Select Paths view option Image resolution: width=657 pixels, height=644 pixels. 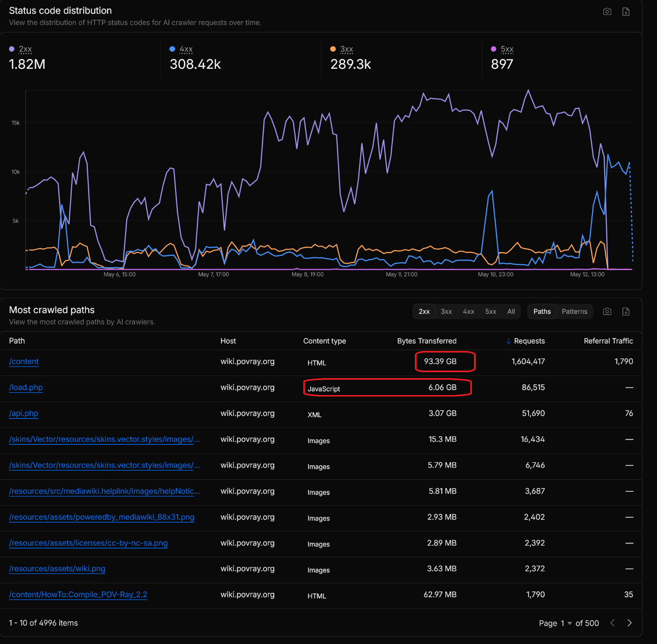(x=542, y=311)
